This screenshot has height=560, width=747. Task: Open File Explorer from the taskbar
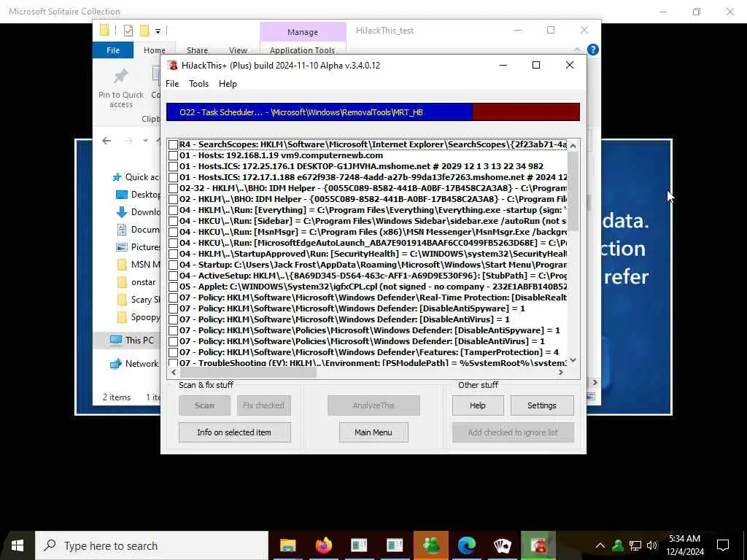[x=287, y=545]
